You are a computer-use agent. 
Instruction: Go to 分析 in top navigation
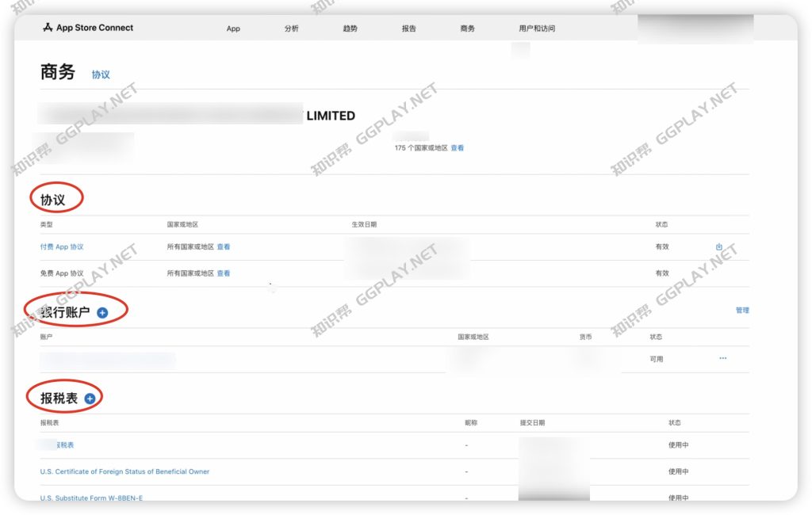pyautogui.click(x=292, y=29)
